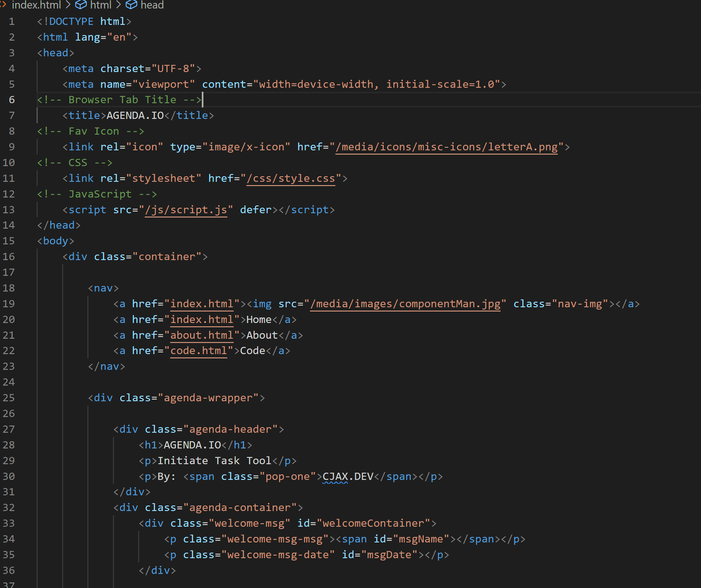701x588 pixels.
Task: Expand chevron between html and head breadcrumbs
Action: [119, 5]
